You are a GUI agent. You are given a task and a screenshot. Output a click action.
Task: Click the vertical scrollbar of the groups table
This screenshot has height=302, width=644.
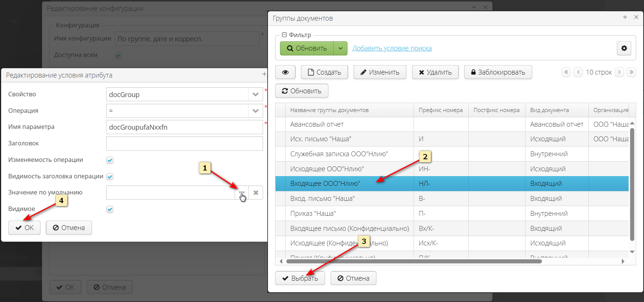tap(632, 184)
